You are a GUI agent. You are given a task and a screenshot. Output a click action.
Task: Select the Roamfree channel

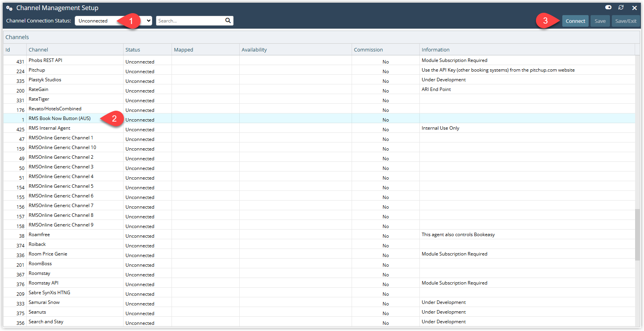point(39,235)
